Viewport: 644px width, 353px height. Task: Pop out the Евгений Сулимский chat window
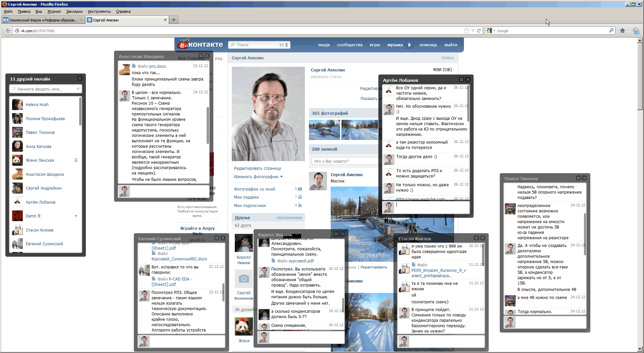[217, 238]
